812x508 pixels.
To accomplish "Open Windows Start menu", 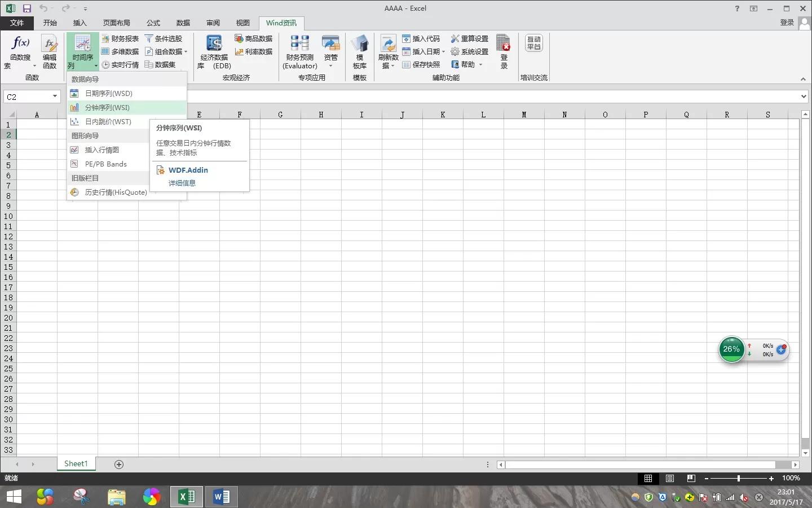I will [x=14, y=497].
